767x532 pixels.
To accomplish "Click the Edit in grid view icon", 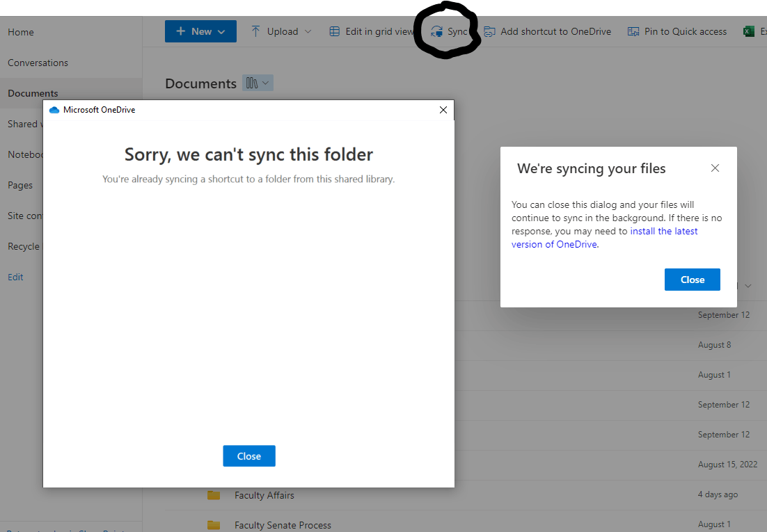I will tap(335, 31).
